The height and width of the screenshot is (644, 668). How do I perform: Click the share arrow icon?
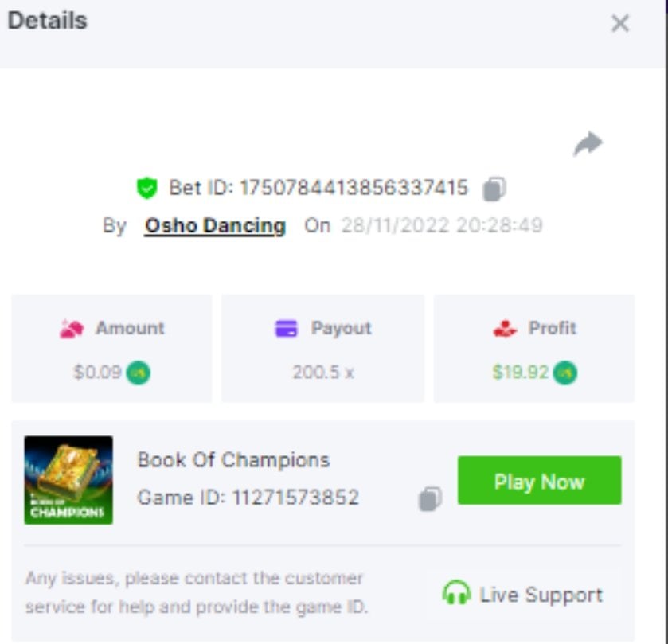coord(588,143)
